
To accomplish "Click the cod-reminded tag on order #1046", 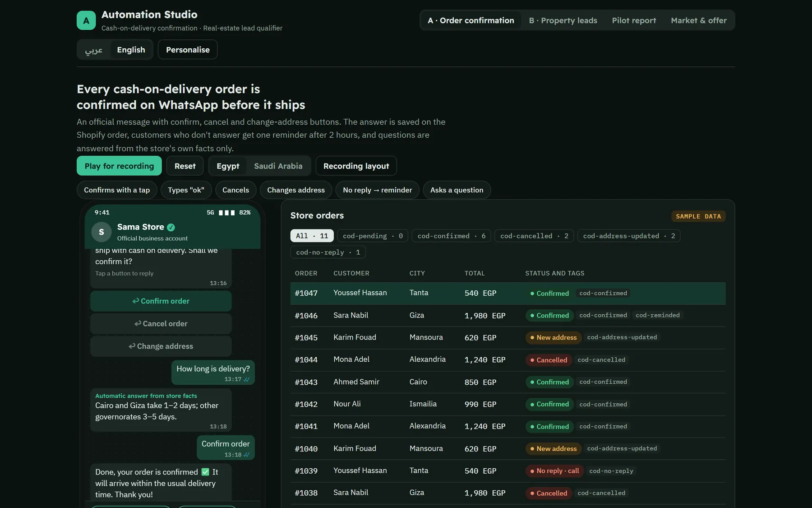I will click(658, 315).
